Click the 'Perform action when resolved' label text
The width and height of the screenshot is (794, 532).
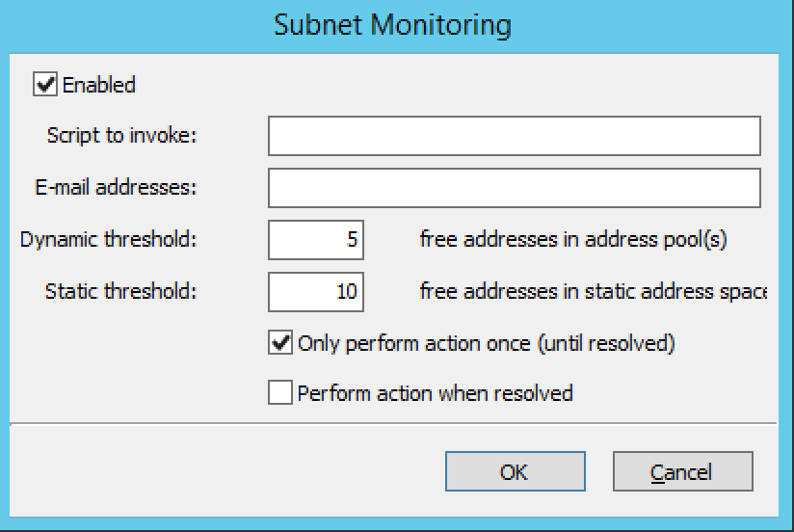tap(436, 393)
